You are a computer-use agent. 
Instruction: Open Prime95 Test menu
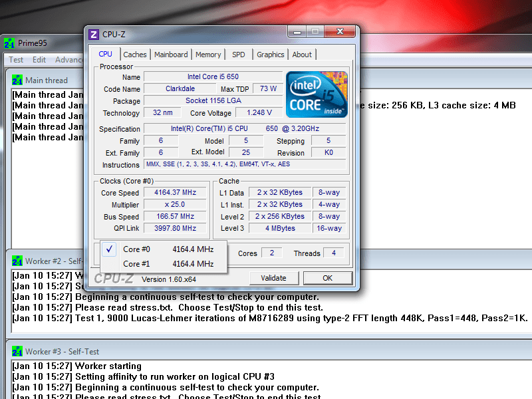16,60
